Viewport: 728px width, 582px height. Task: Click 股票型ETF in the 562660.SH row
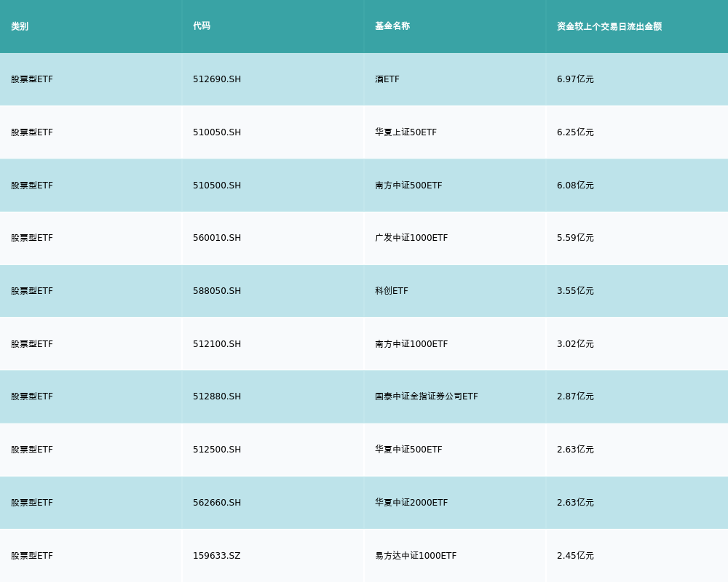(32, 503)
